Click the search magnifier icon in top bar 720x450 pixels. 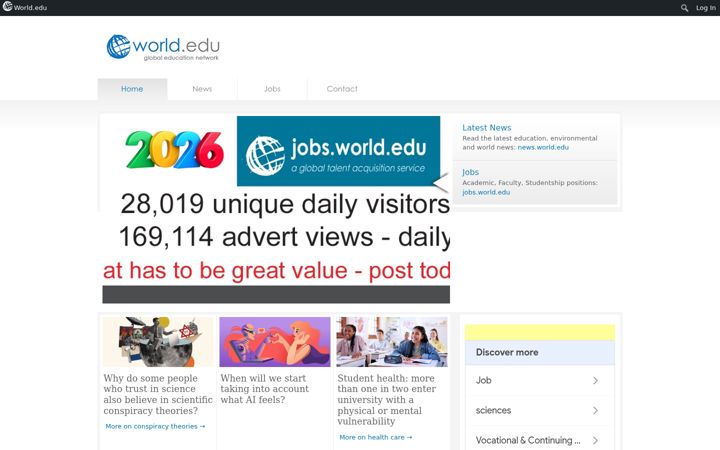click(684, 8)
